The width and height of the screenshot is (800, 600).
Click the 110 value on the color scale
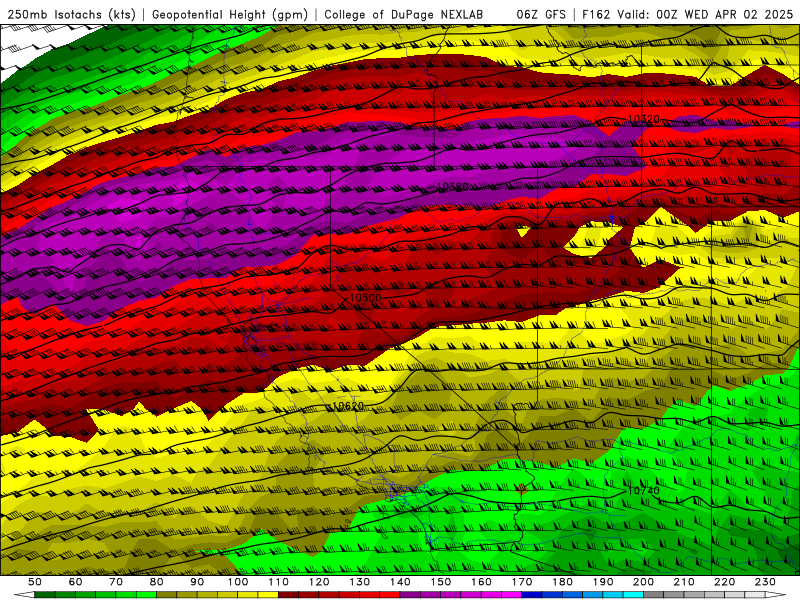(x=279, y=582)
